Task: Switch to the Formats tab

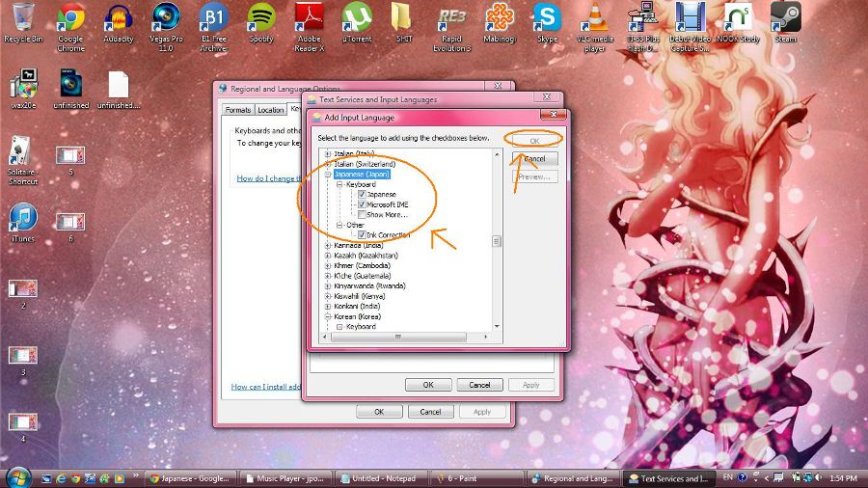Action: pos(238,110)
